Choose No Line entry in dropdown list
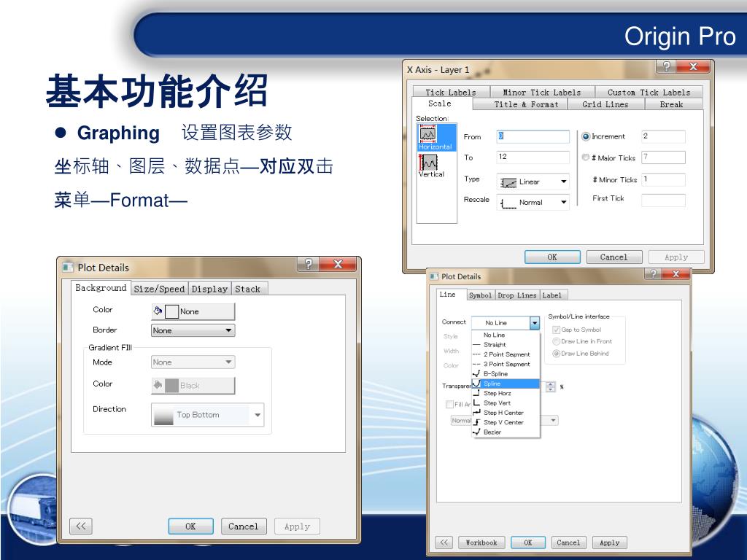This screenshot has width=747, height=560. coord(506,335)
